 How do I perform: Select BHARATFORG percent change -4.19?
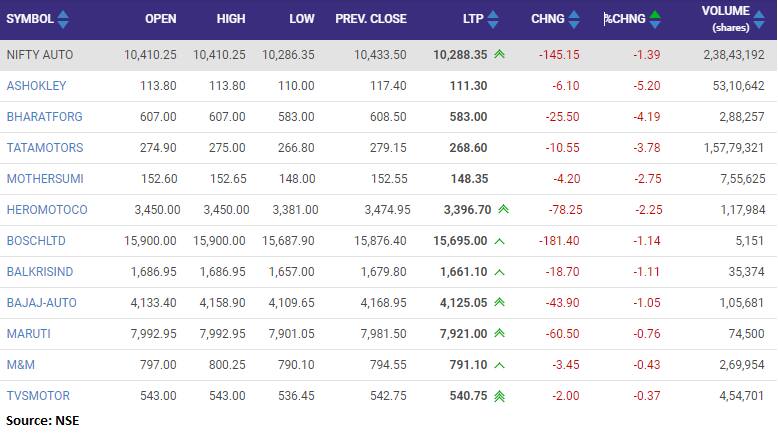[647, 117]
